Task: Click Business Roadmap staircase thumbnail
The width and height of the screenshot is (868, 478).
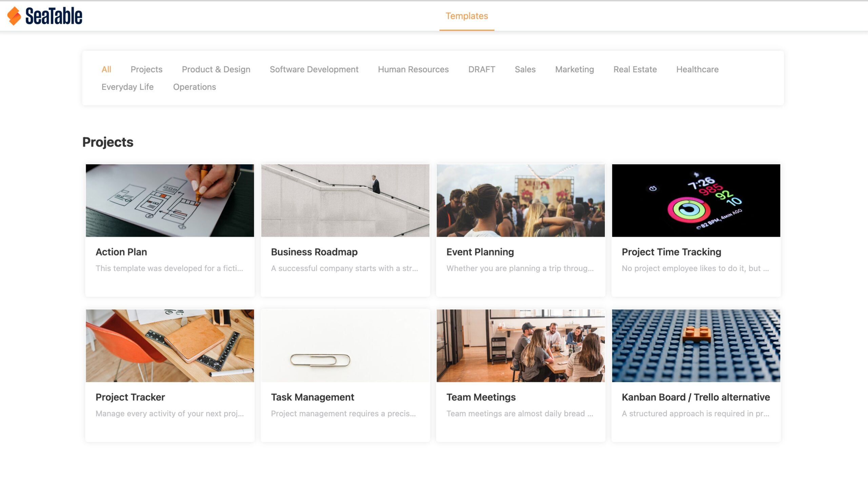Action: [345, 200]
